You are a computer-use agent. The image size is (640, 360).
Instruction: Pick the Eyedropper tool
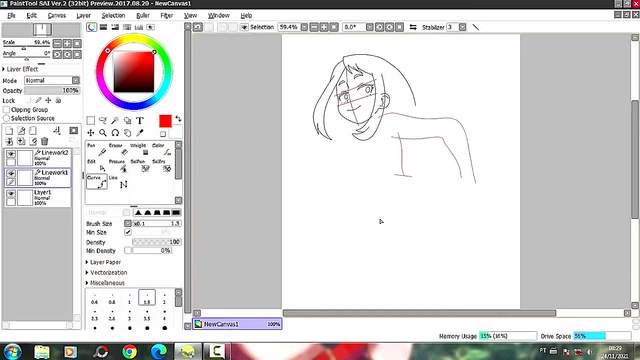point(140,133)
